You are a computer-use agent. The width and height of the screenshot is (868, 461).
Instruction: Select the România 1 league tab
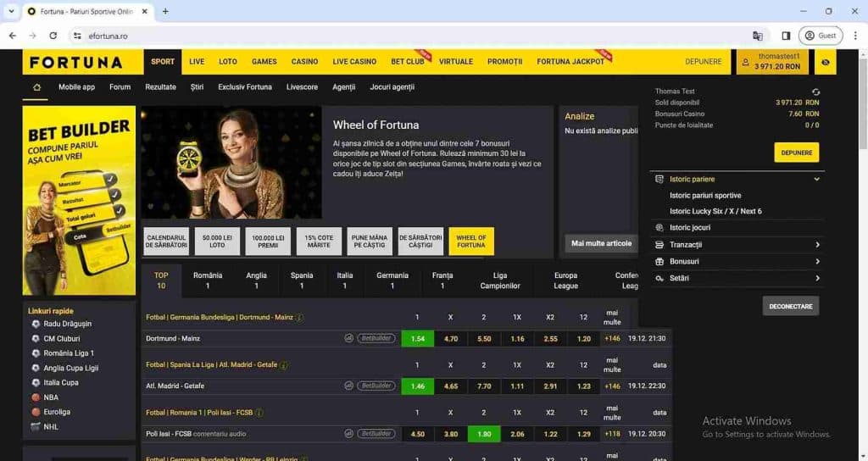208,280
